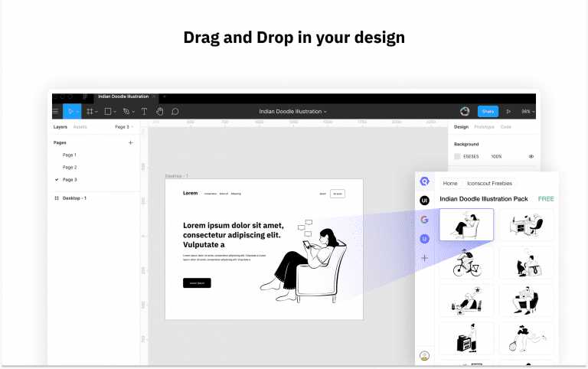Screen dimensions: 588x369
Task: Click the Share button
Action: pyautogui.click(x=488, y=111)
